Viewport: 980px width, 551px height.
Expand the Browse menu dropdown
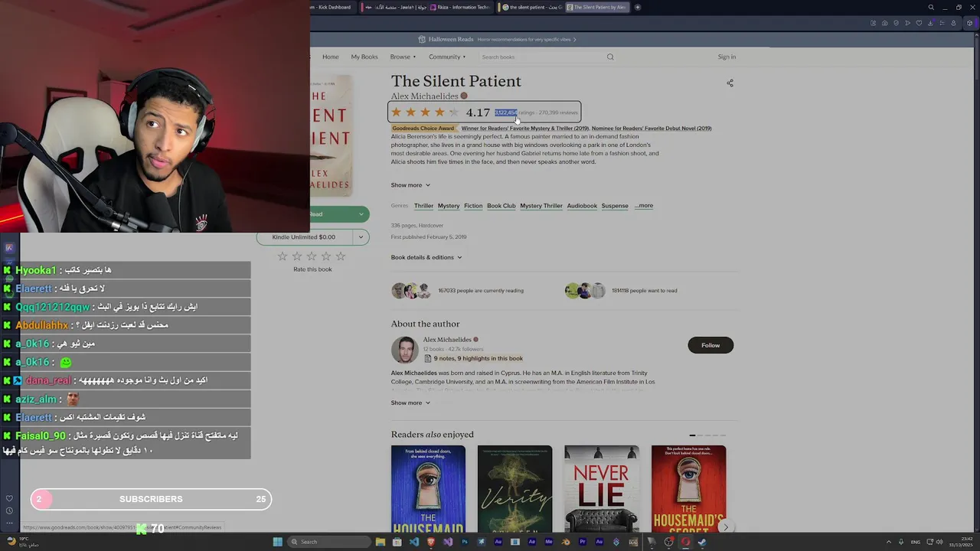point(403,57)
